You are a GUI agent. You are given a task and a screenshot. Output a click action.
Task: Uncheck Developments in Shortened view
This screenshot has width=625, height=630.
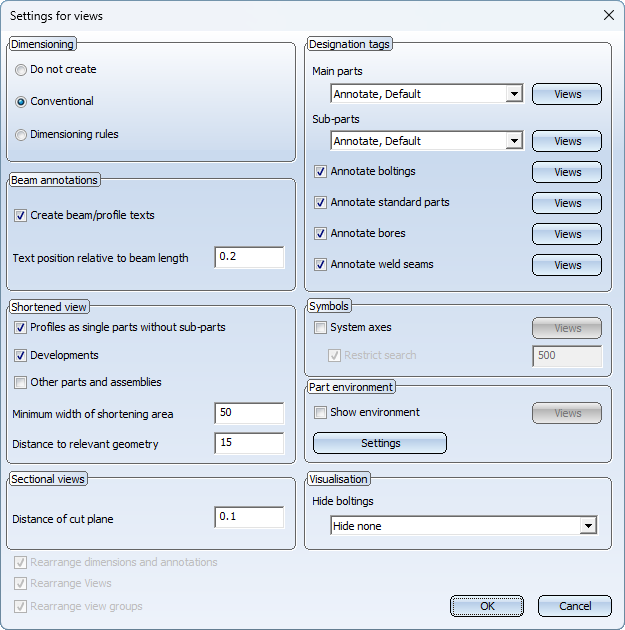(21, 355)
